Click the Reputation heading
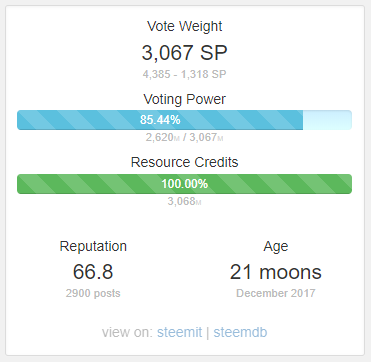The image size is (371, 362). coord(93,247)
